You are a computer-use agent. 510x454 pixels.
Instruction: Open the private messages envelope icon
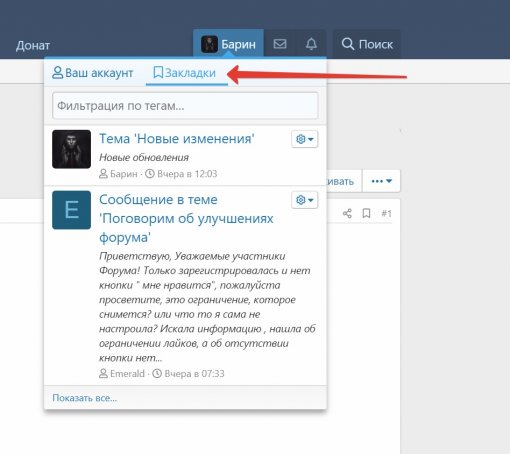point(280,44)
